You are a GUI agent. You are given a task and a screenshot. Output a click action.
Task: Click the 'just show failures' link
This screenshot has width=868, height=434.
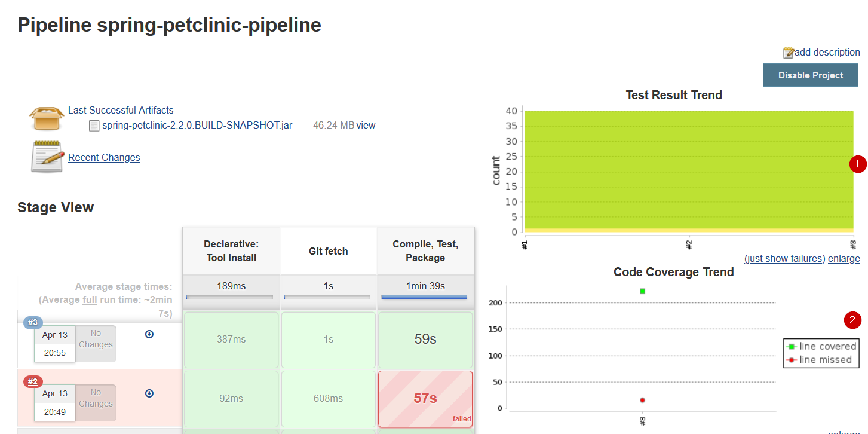[783, 258]
